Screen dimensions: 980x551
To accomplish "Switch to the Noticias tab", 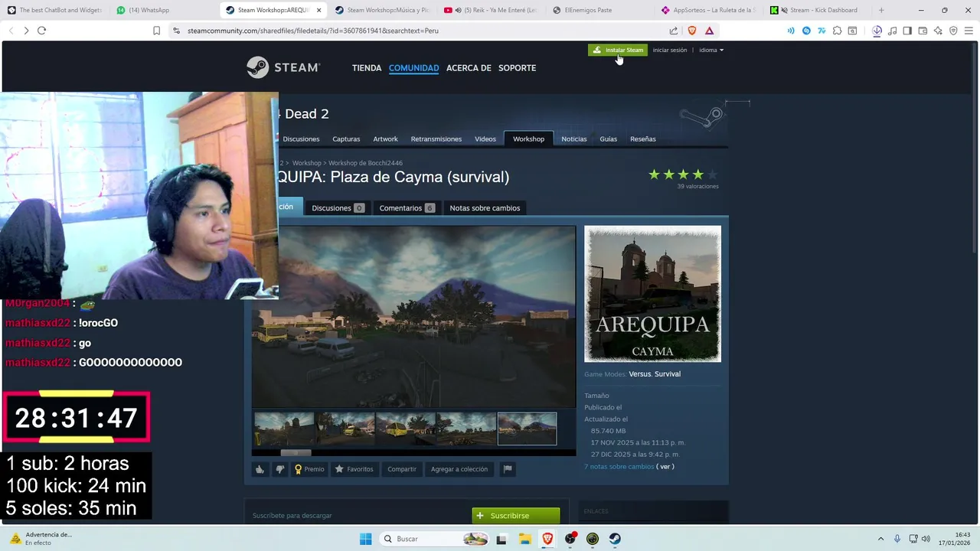I will (x=574, y=139).
